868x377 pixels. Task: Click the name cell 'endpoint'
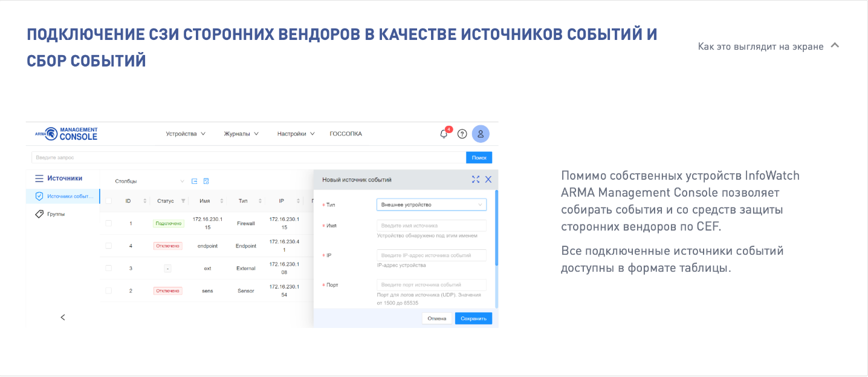coord(207,246)
